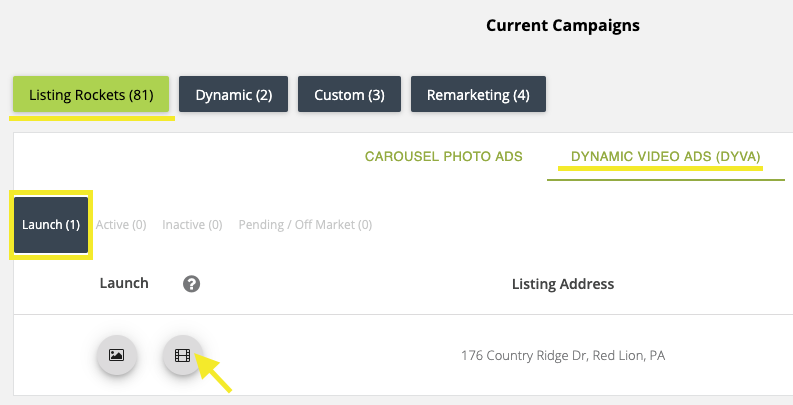
Task: Click the Launch column header
Action: click(x=124, y=283)
